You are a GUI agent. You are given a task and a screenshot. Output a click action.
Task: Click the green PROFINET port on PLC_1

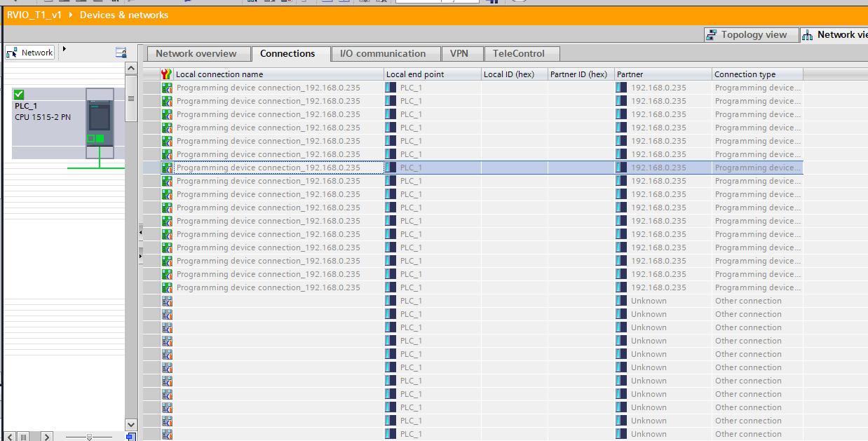(x=100, y=139)
